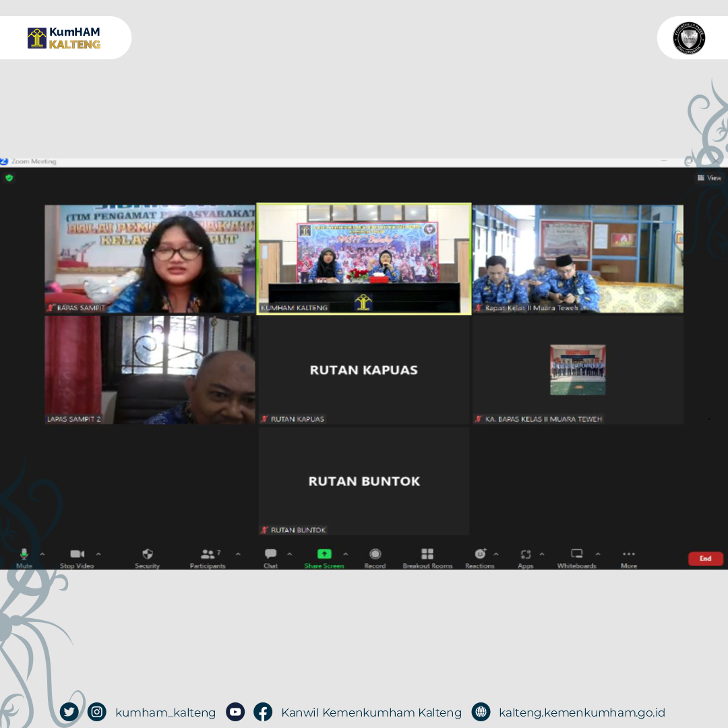Click the red End meeting button

point(705,558)
